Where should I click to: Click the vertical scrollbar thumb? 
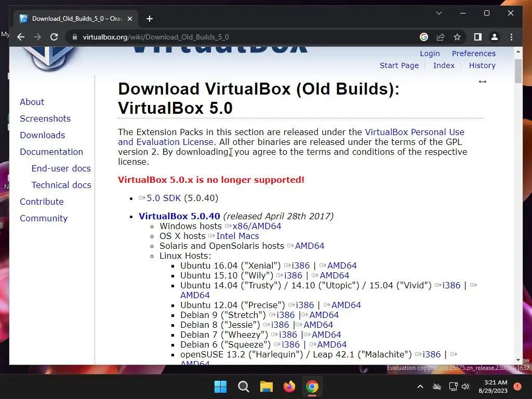click(518, 71)
